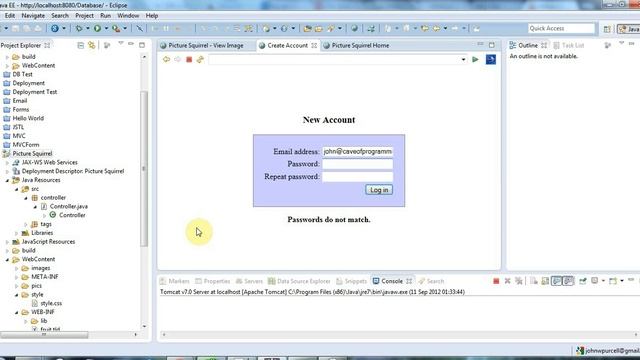Click the browser URL address bar
Image resolution: width=640 pixels, height=360 pixels.
tap(334, 60)
